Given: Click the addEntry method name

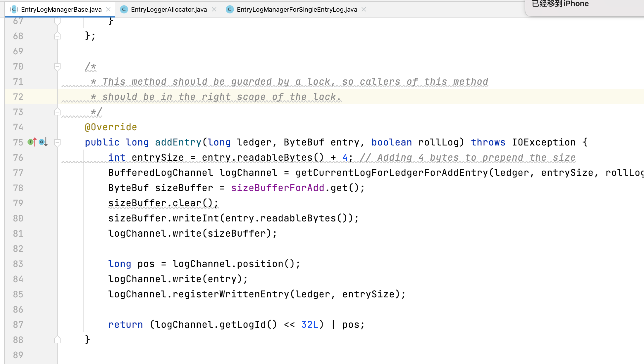Looking at the screenshot, I should click(178, 142).
